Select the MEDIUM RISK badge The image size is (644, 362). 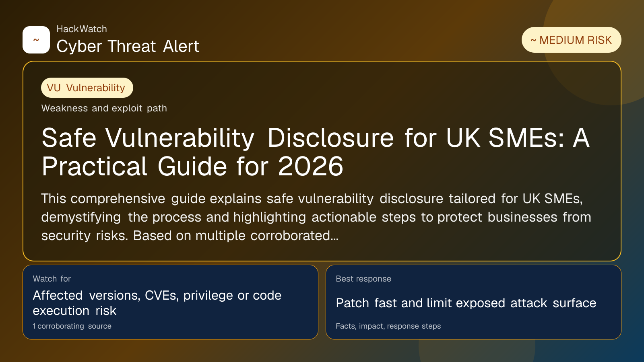[571, 40]
